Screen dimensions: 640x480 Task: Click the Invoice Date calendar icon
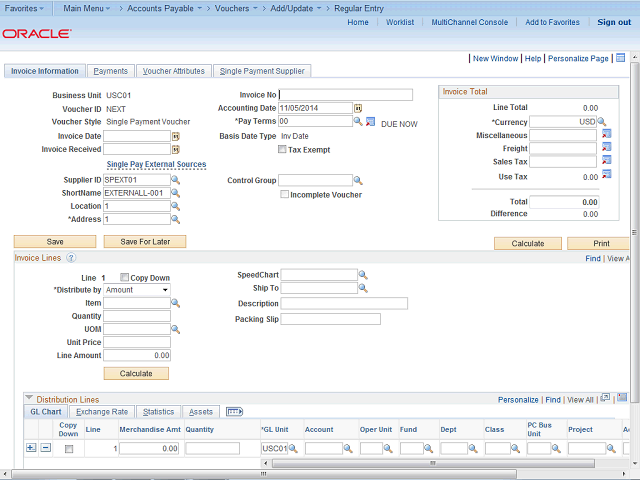(x=175, y=136)
